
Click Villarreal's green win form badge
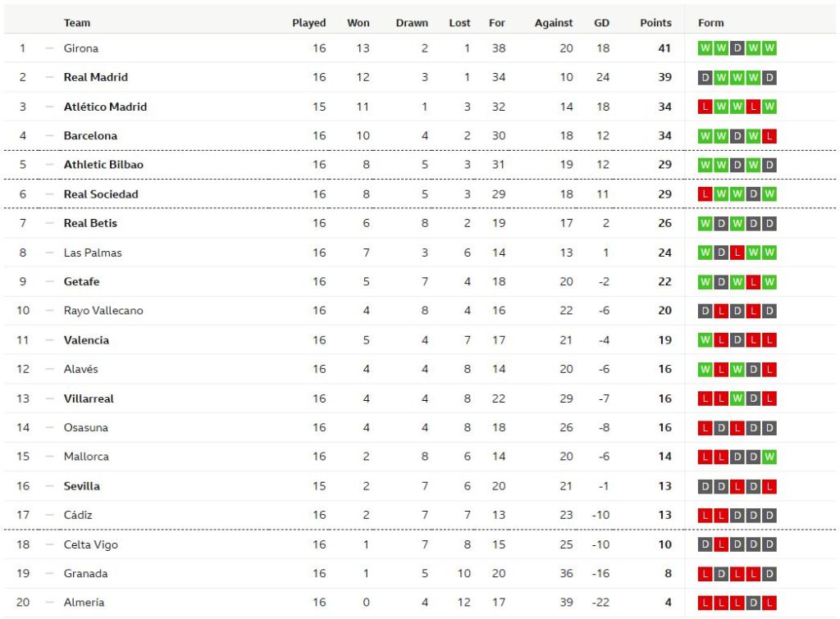coord(737,398)
